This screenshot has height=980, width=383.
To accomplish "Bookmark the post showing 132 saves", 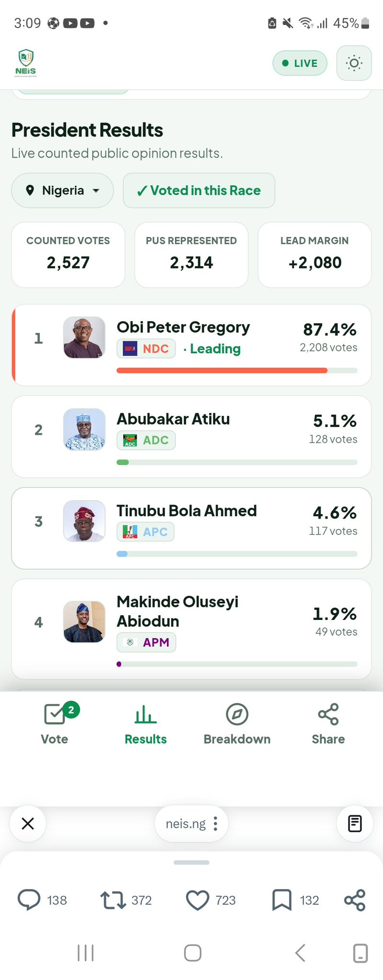I will pos(282,900).
